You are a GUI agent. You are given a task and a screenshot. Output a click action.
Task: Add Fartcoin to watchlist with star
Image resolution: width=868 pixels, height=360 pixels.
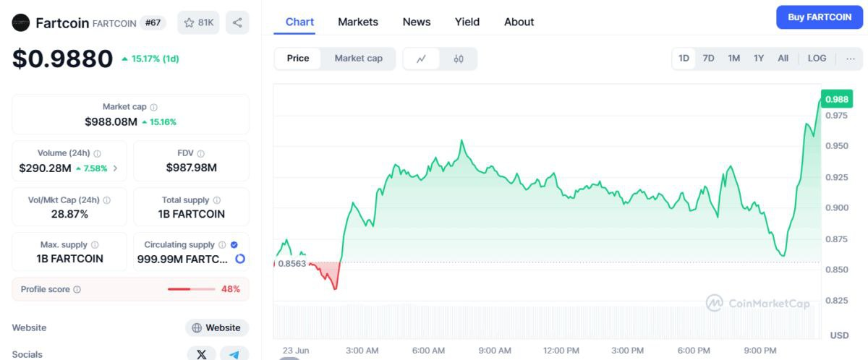click(x=199, y=22)
